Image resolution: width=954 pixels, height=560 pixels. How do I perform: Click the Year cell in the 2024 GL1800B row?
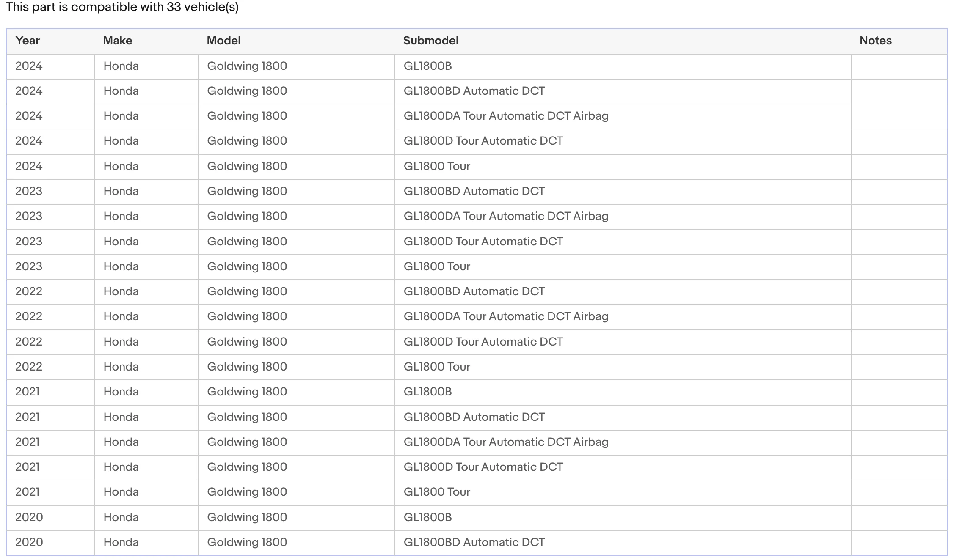50,66
